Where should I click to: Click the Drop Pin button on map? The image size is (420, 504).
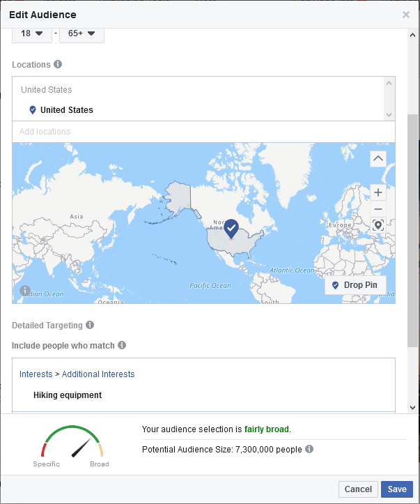[355, 285]
